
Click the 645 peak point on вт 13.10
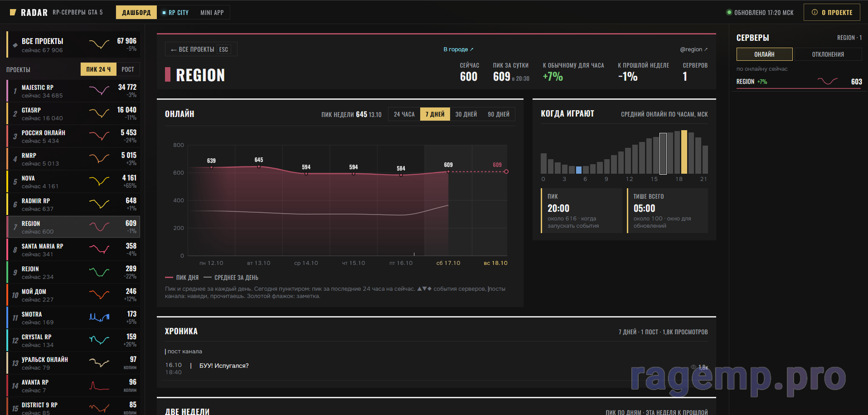click(259, 166)
